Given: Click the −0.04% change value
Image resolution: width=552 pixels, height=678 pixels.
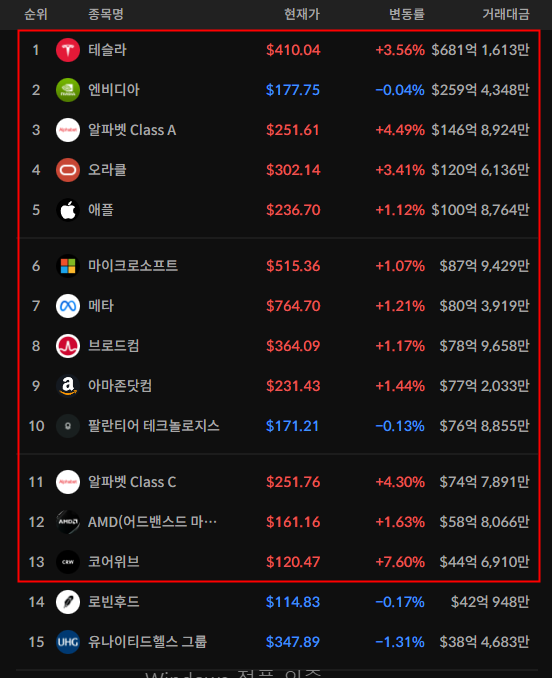Looking at the screenshot, I should coord(400,90).
